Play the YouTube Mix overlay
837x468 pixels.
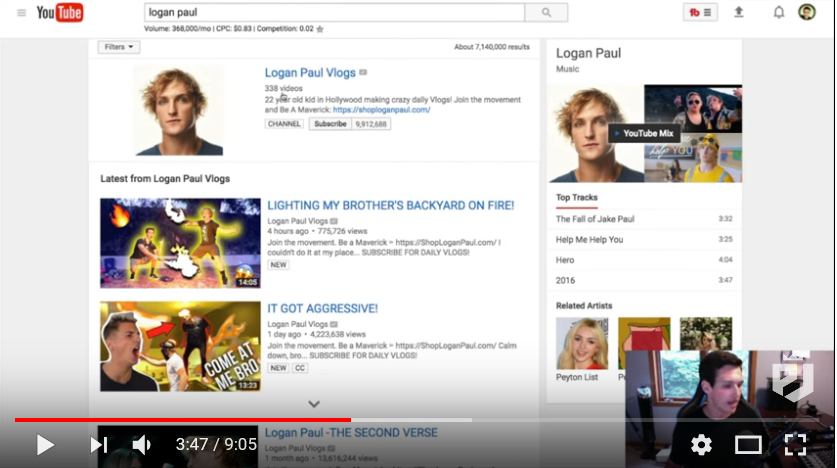644,133
